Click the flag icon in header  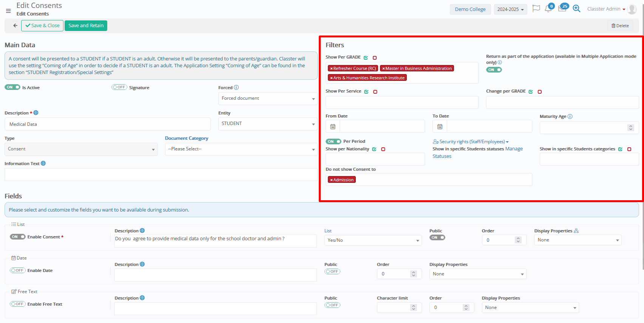click(536, 9)
